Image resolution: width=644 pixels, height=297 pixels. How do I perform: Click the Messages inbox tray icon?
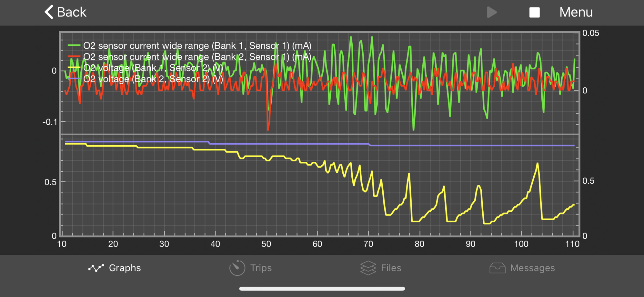click(x=497, y=268)
